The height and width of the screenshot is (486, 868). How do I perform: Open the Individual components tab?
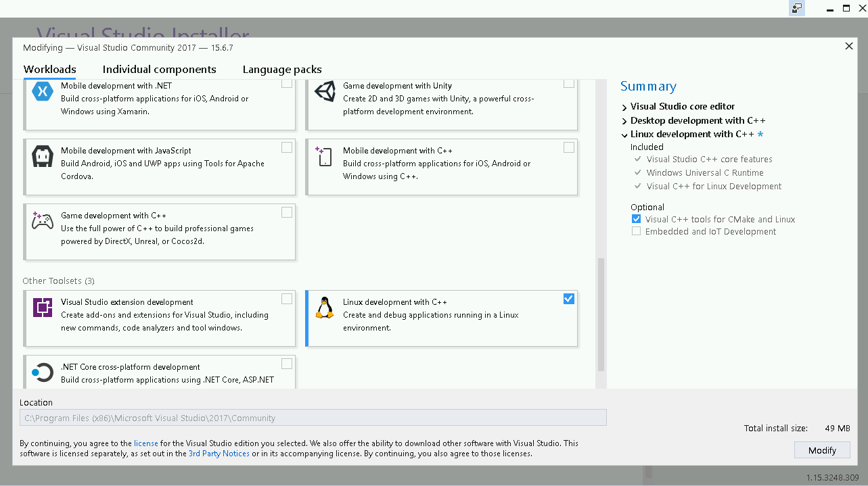tap(160, 70)
